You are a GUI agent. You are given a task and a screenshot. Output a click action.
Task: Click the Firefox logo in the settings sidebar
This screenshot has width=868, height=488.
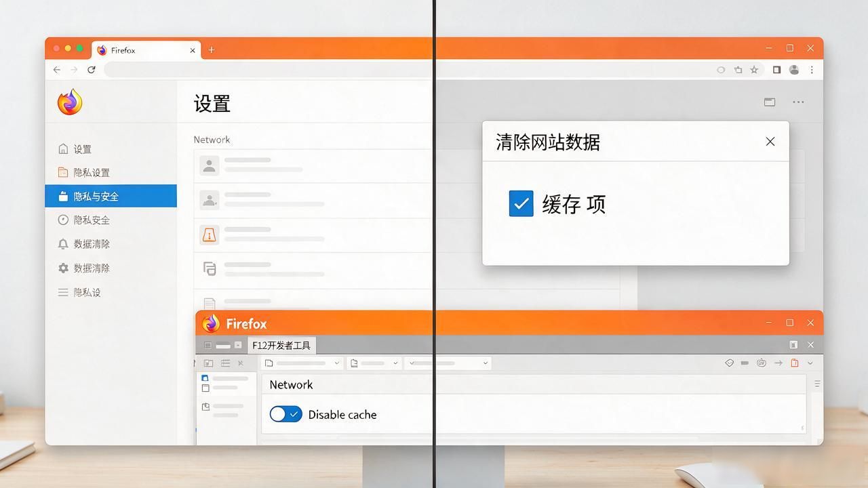click(70, 102)
